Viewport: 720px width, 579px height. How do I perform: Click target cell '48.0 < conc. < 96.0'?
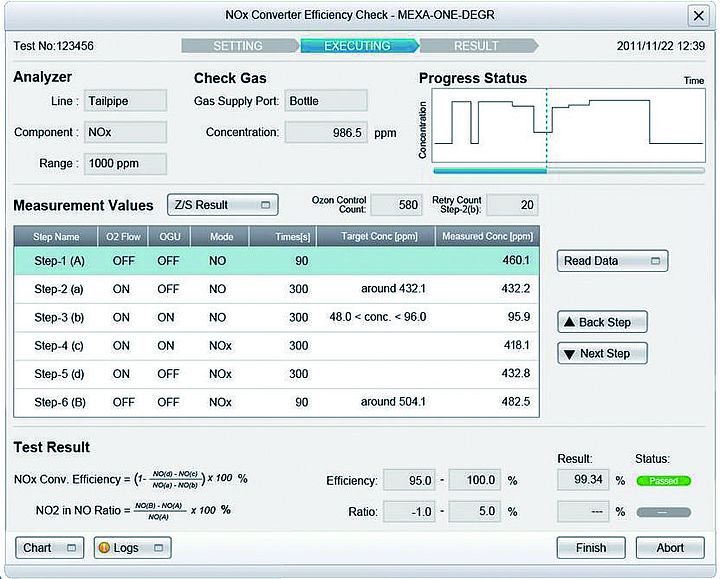coord(377,317)
